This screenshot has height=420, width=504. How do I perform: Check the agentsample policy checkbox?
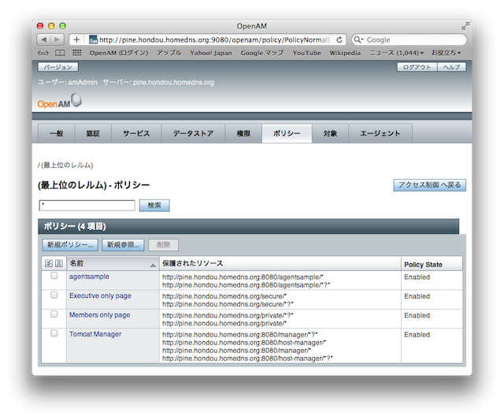(x=54, y=276)
